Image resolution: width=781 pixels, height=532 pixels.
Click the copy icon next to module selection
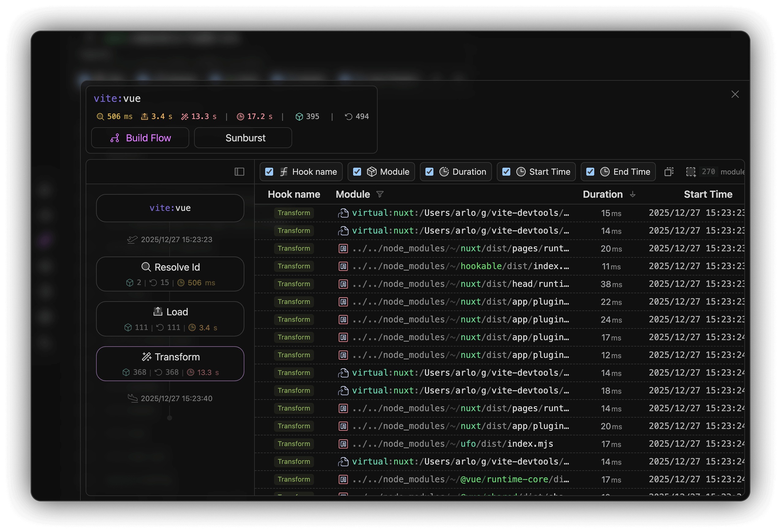(x=669, y=172)
